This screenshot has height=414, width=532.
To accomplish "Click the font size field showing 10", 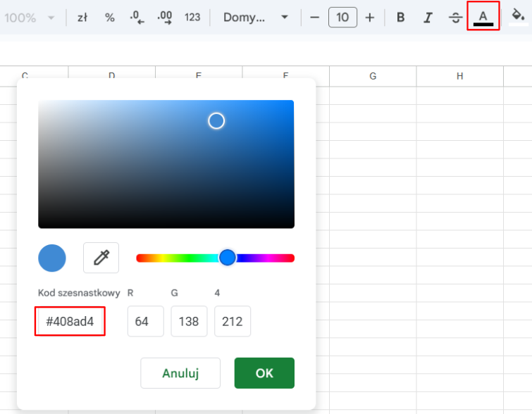I will coord(342,18).
